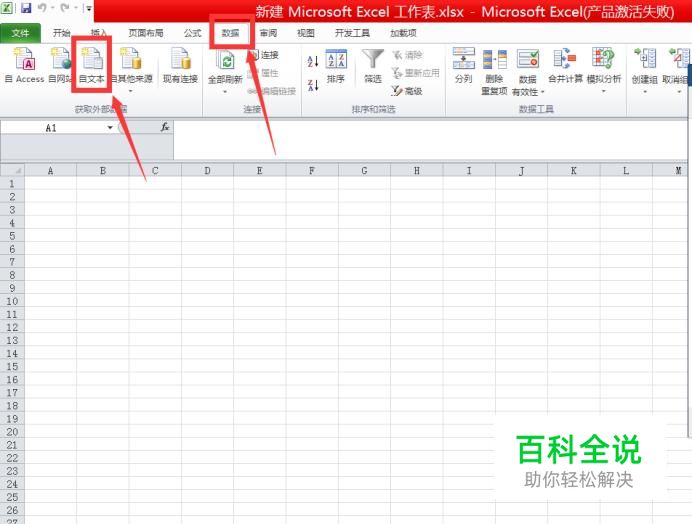Switch to Data (数据) tab
The width and height of the screenshot is (692, 524).
pyautogui.click(x=230, y=33)
